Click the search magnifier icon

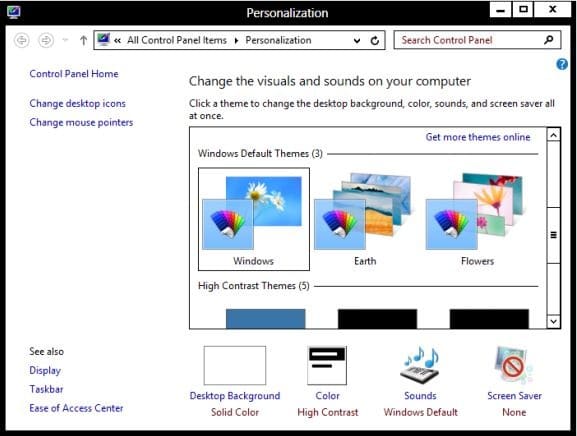click(x=549, y=40)
